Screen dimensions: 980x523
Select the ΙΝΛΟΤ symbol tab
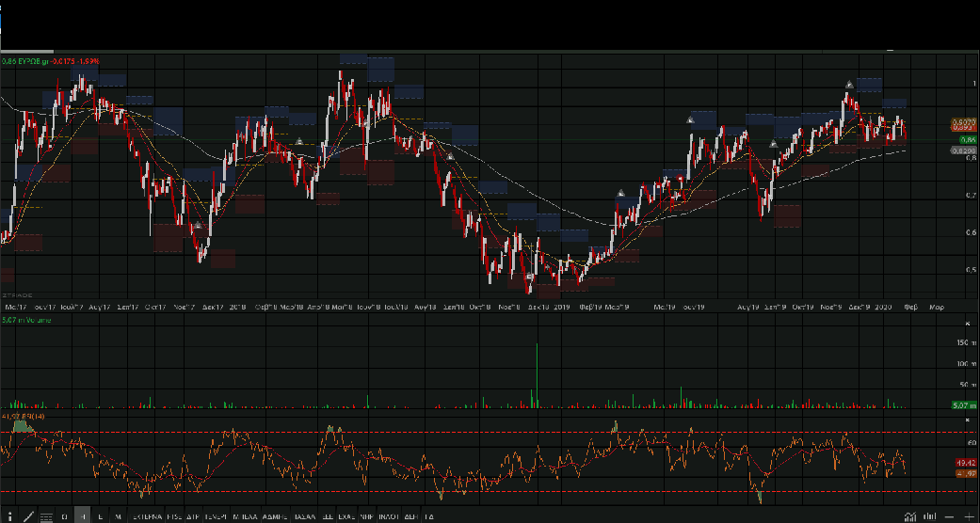click(x=387, y=516)
